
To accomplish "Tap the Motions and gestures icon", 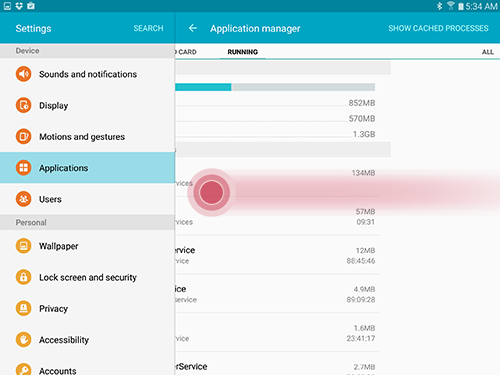I will pos(23,136).
